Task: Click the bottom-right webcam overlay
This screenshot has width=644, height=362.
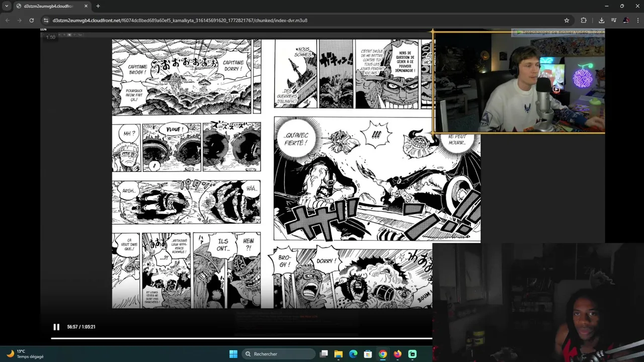Action: pyautogui.click(x=538, y=303)
